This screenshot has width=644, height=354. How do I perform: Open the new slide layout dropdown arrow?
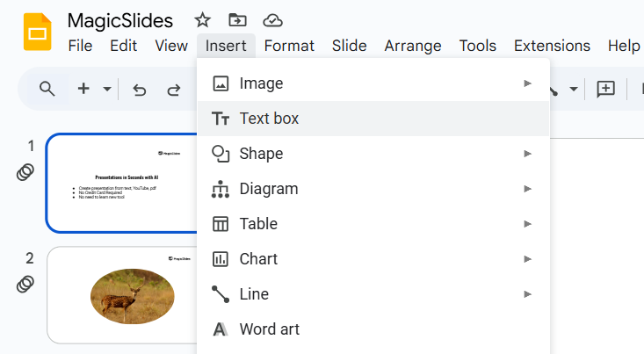click(x=107, y=89)
